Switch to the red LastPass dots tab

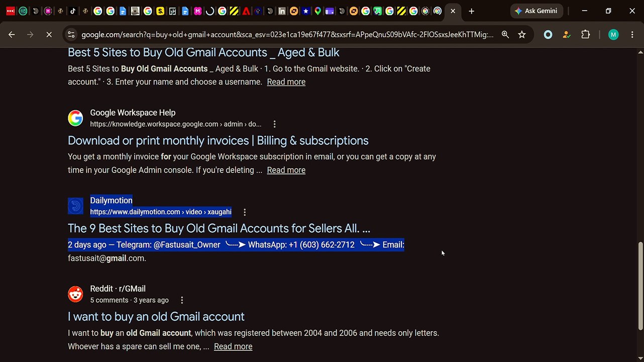coord(11,11)
